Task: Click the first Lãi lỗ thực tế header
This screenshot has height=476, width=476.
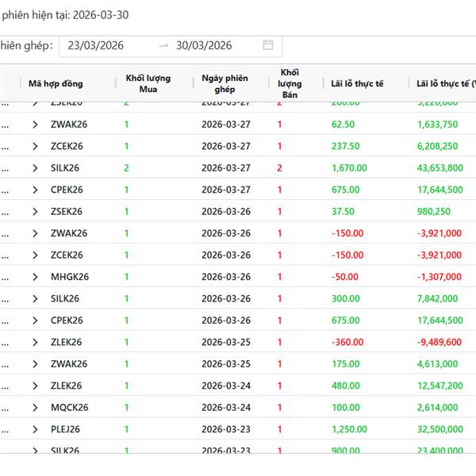Action: point(357,84)
